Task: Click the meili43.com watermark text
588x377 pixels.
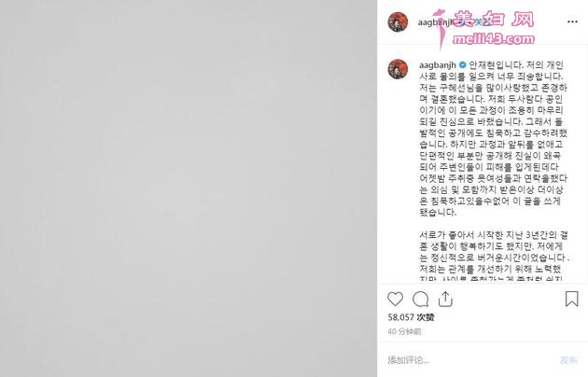Action: tap(494, 39)
